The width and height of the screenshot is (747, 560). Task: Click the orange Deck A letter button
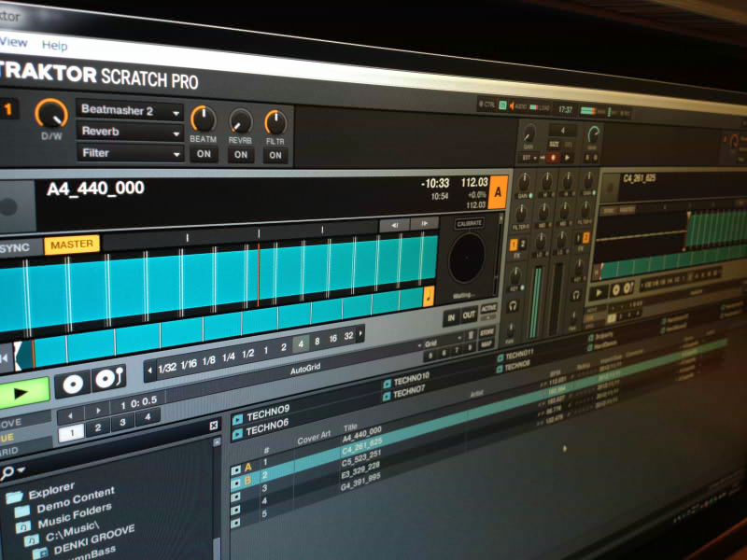[498, 192]
